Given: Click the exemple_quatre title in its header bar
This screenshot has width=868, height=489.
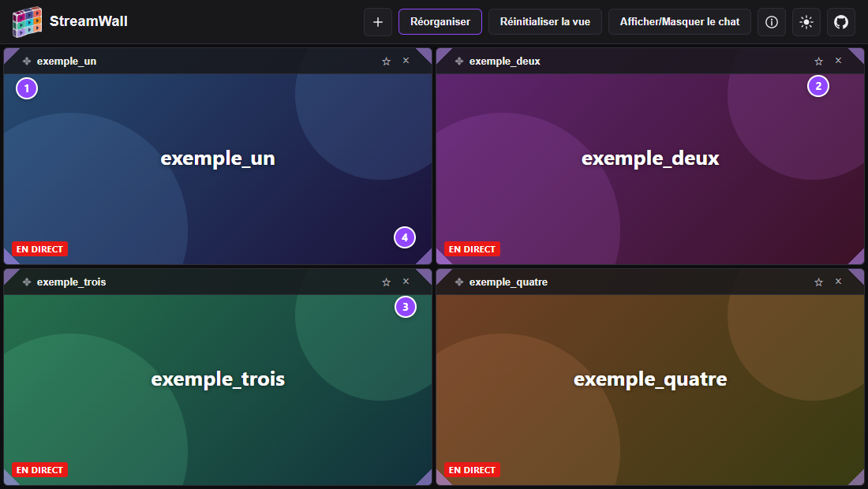Looking at the screenshot, I should 508,282.
